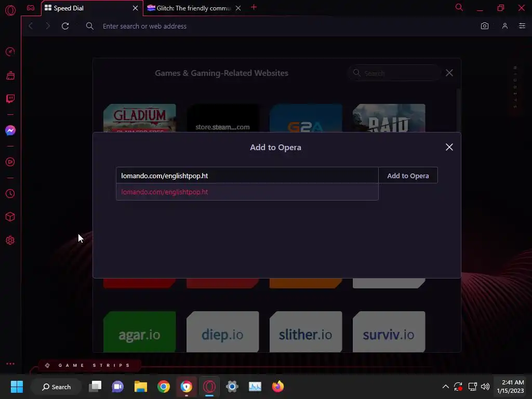The width and height of the screenshot is (532, 399).
Task: Open GX Corner gamepad tab icon
Action: (31, 8)
